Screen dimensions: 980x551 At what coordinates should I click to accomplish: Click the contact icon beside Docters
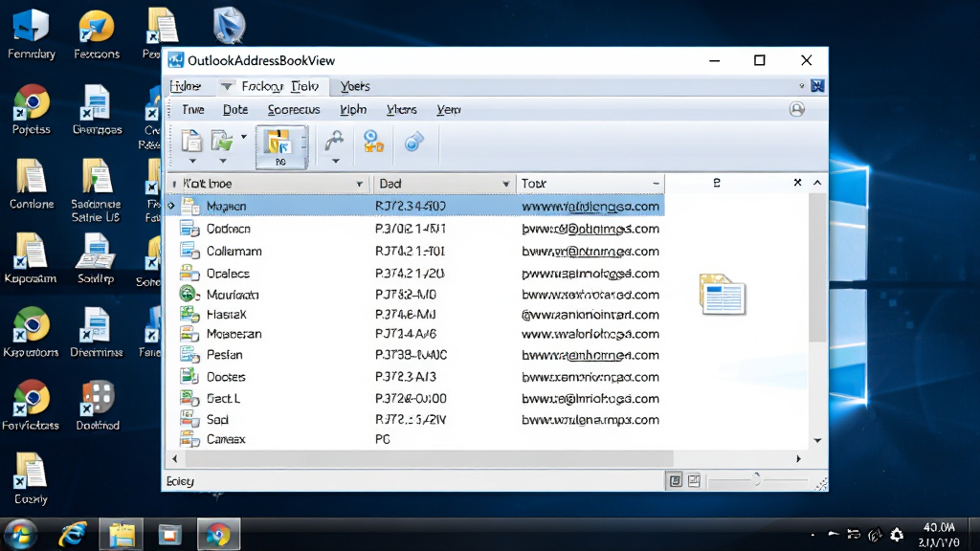click(x=189, y=376)
